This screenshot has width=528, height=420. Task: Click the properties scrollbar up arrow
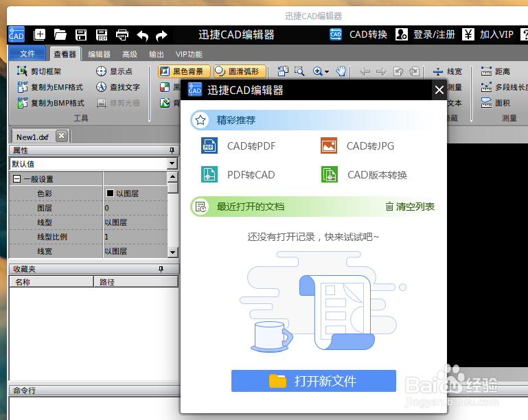pos(172,176)
